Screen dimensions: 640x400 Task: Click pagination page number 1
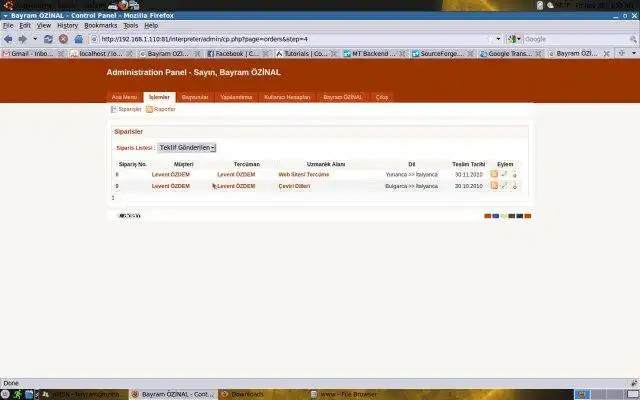tap(113, 198)
